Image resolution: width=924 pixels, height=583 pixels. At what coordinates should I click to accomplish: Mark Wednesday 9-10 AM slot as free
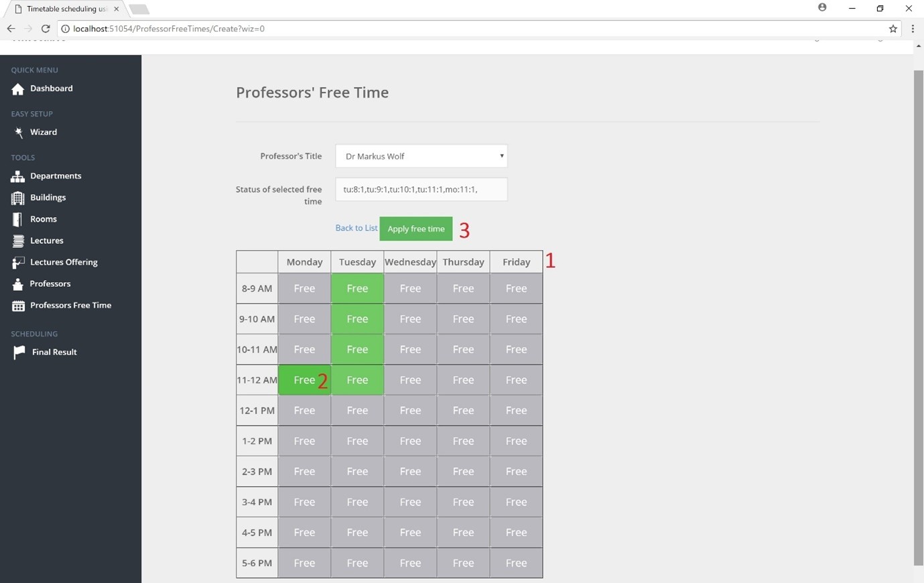point(410,319)
